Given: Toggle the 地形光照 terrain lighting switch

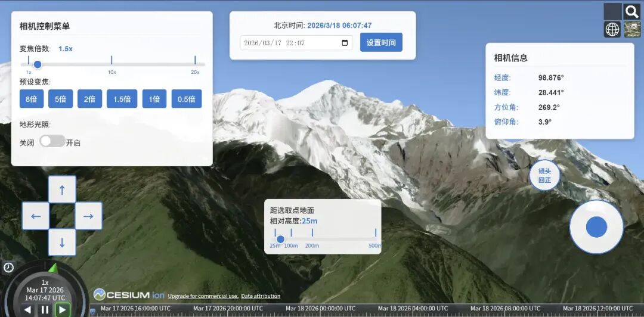Looking at the screenshot, I should [52, 141].
